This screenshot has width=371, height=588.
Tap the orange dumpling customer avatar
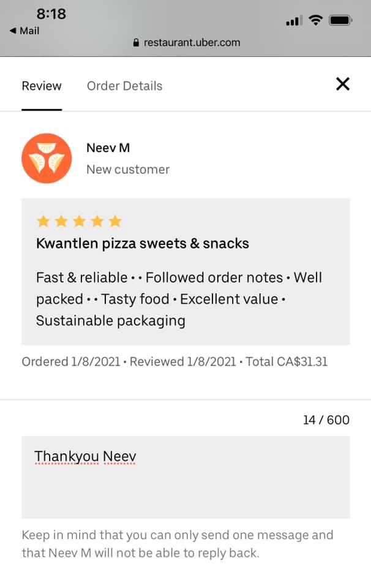(x=47, y=158)
